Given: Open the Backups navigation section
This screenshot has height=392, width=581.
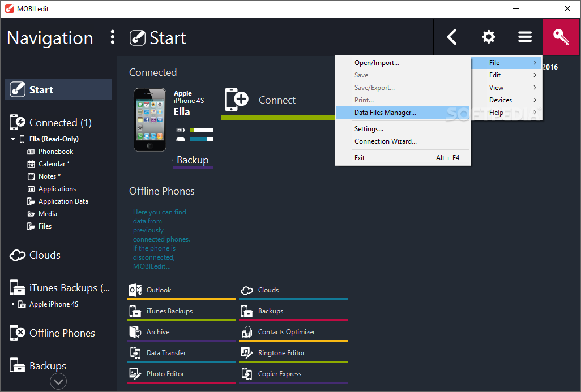Looking at the screenshot, I should click(38, 366).
